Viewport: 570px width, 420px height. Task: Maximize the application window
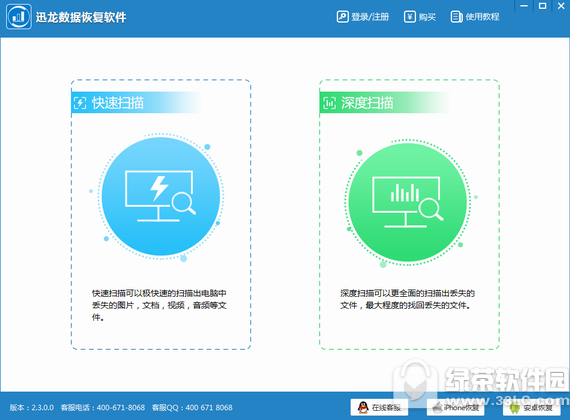click(x=542, y=6)
